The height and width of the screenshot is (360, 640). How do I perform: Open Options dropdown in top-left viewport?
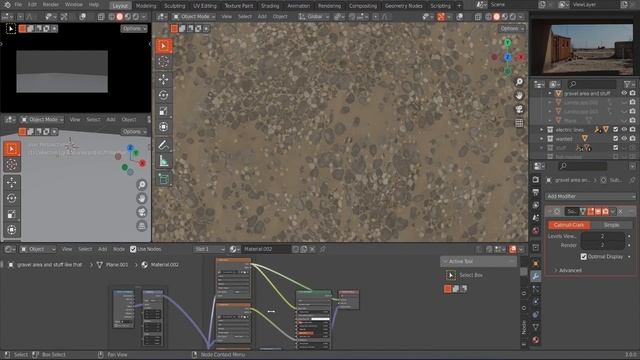click(x=133, y=29)
